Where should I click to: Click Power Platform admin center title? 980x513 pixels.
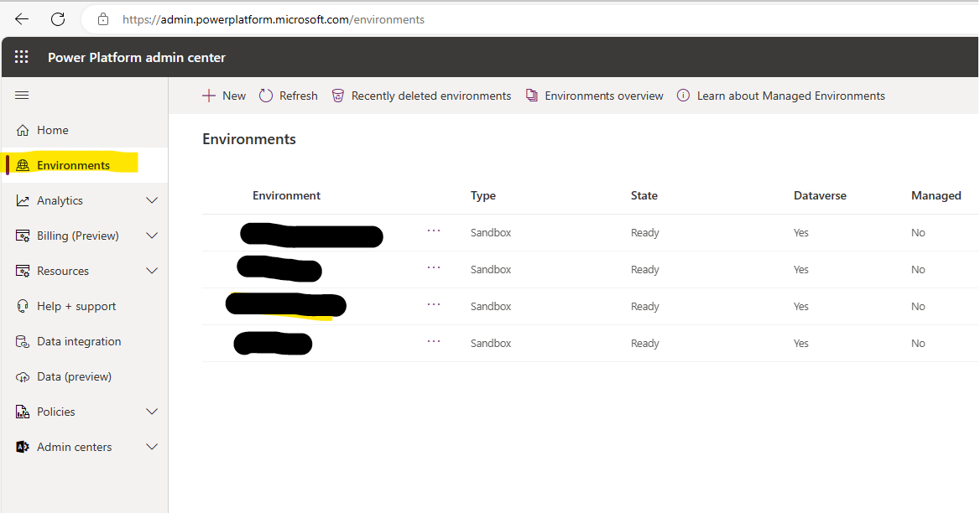point(136,57)
